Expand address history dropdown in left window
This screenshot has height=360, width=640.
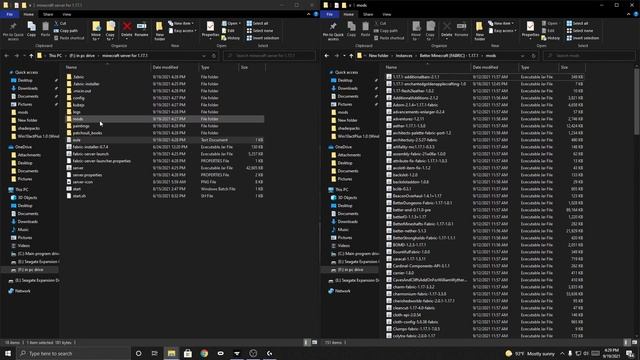(204, 56)
